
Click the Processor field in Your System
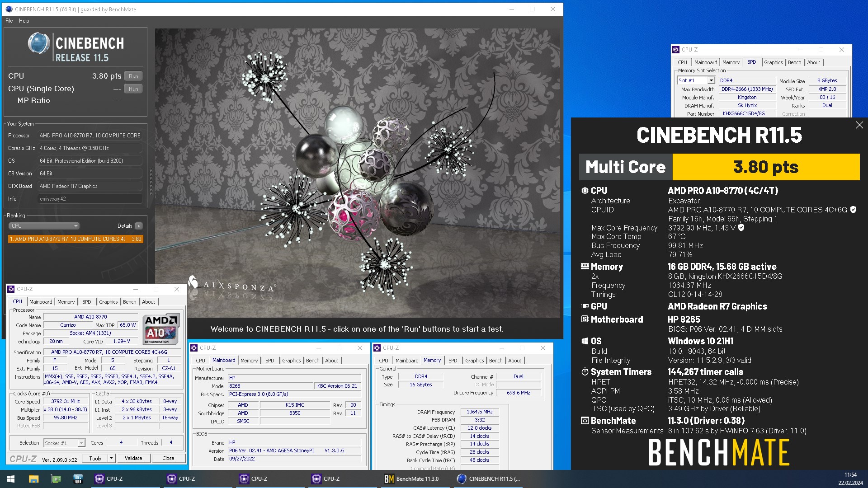pyautogui.click(x=90, y=136)
